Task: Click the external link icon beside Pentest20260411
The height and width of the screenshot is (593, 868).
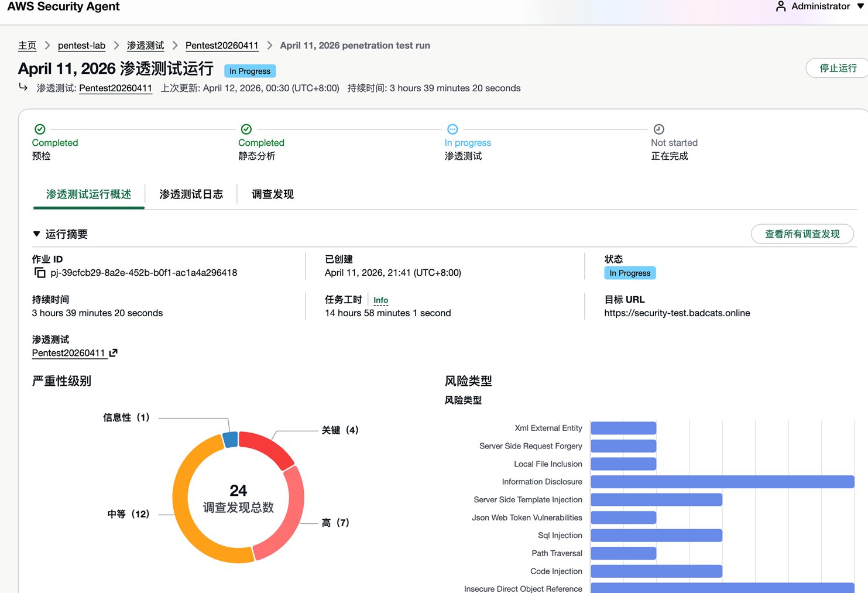Action: (x=114, y=353)
